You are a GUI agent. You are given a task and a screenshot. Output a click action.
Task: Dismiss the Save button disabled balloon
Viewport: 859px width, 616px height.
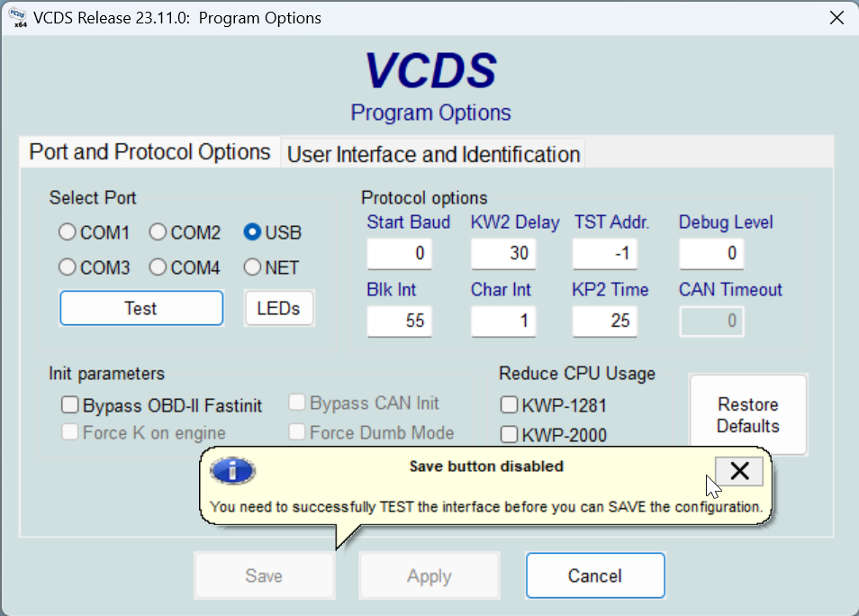point(739,471)
